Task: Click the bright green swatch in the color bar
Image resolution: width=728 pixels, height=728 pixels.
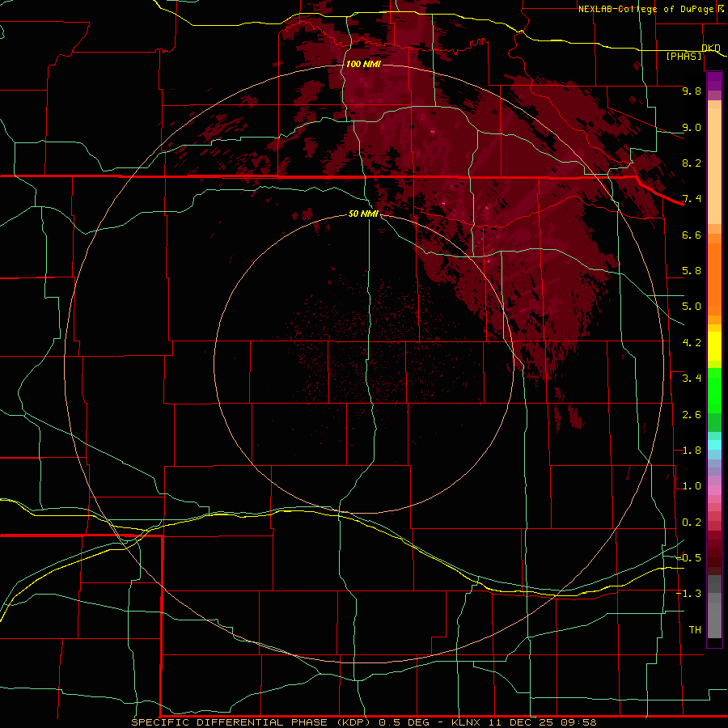Action: pyautogui.click(x=714, y=391)
